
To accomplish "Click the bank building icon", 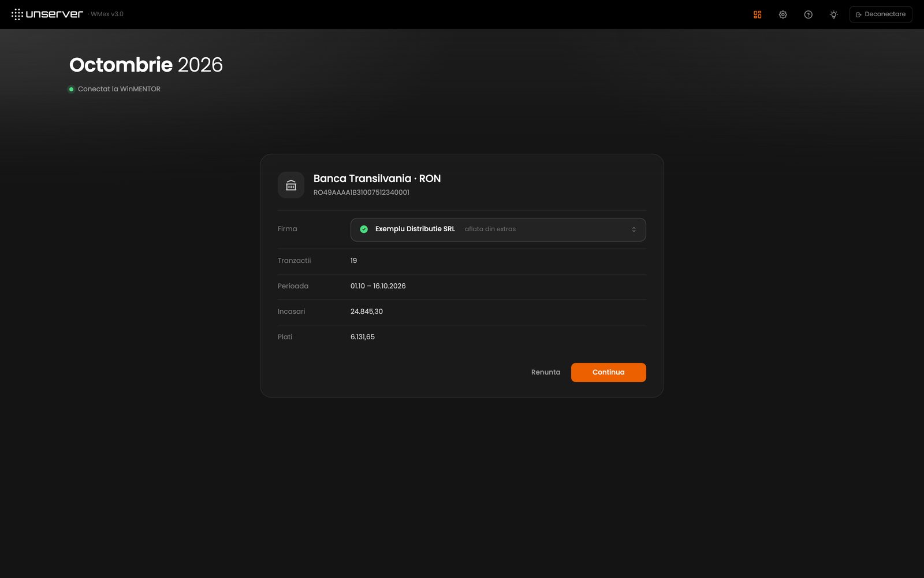I will coord(291,185).
